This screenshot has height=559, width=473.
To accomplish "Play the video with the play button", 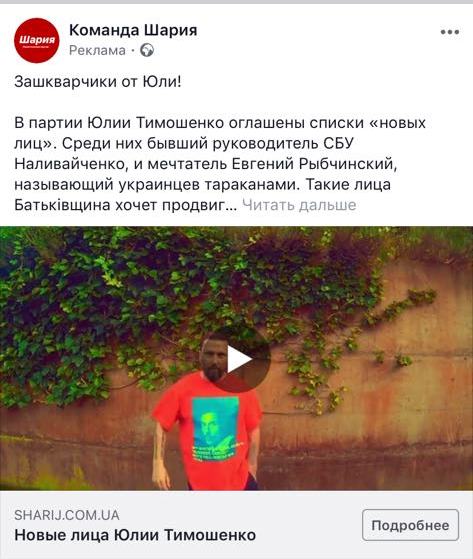I will 239,360.
